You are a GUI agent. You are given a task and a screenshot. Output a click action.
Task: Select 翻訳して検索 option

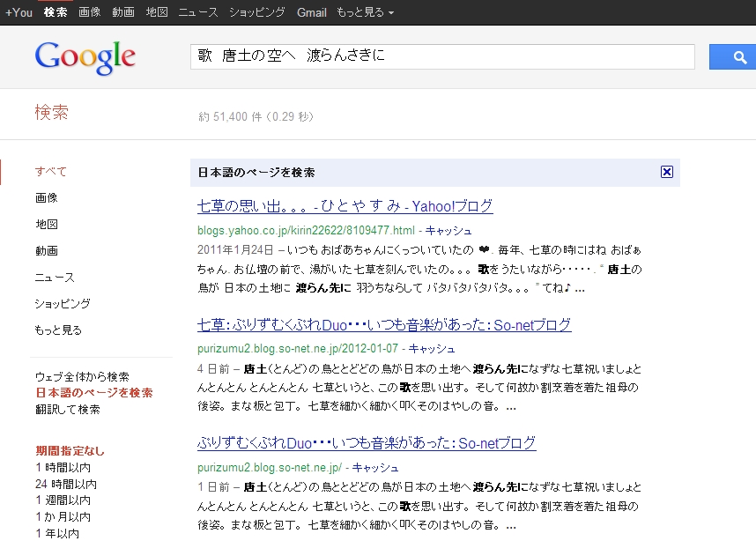point(67,410)
